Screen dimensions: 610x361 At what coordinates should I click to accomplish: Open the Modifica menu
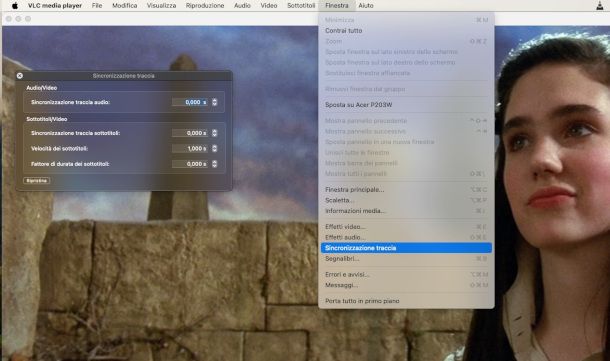point(124,5)
